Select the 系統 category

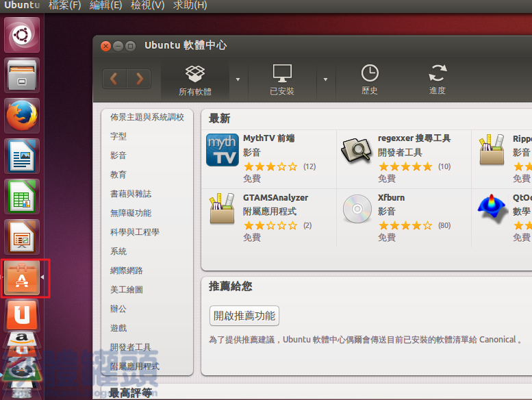pos(118,251)
